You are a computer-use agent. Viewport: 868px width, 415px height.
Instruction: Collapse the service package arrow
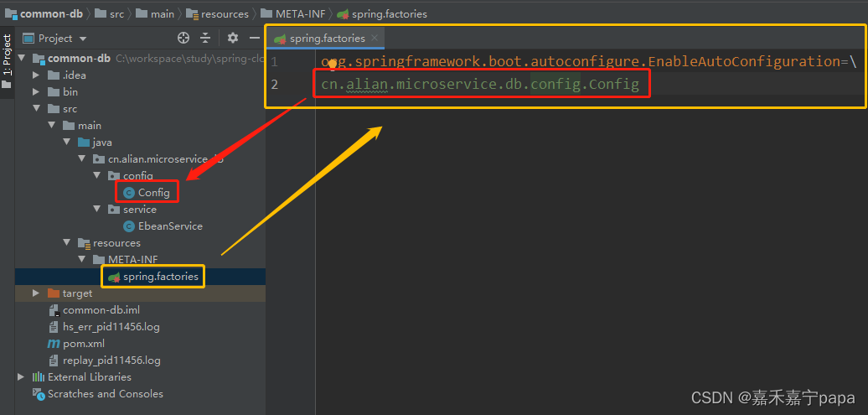[97, 210]
